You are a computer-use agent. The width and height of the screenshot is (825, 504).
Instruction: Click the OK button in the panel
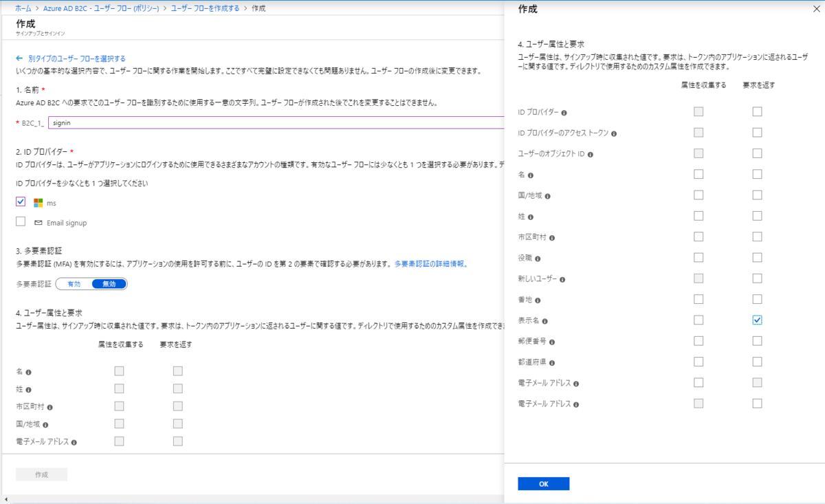543,483
